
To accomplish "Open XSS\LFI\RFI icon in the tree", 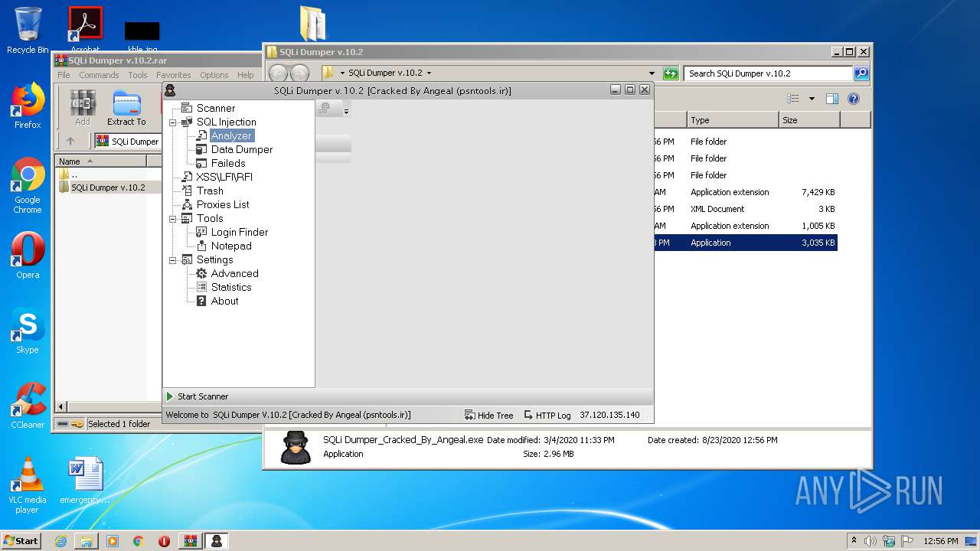I will point(187,177).
